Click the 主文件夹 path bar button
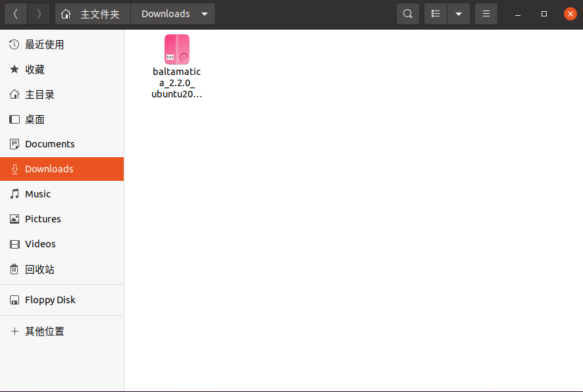The width and height of the screenshot is (583, 392). [93, 14]
